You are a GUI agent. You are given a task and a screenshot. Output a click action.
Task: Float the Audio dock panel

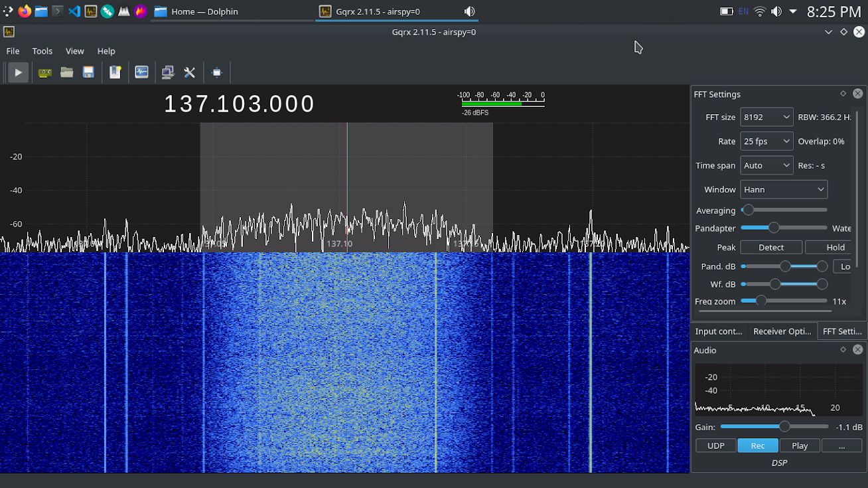click(843, 350)
